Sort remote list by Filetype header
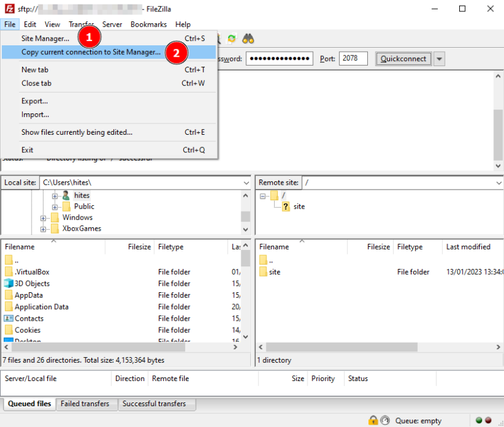 coord(418,247)
